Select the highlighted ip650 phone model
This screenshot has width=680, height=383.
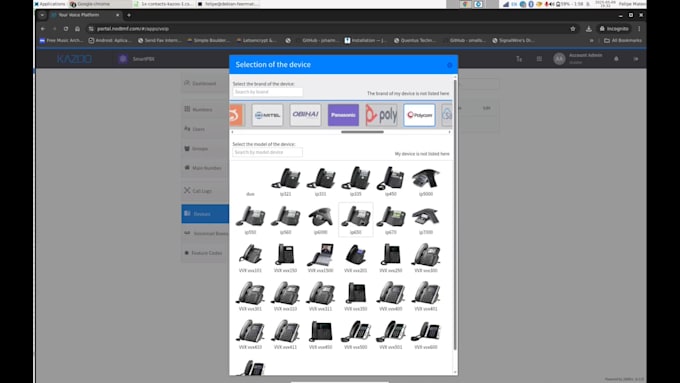click(x=356, y=219)
